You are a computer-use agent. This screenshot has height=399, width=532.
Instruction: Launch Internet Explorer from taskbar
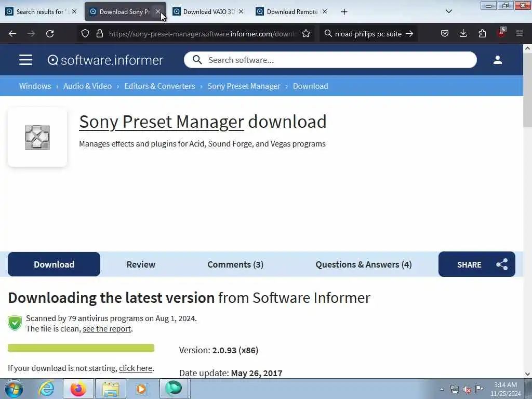pyautogui.click(x=46, y=389)
